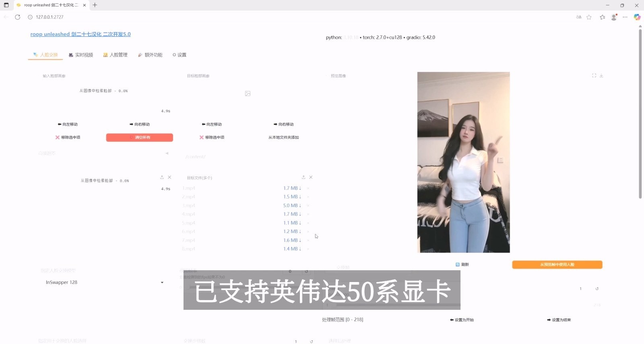Click 从本地文件夹添加 button
The width and height of the screenshot is (644, 344).
pos(284,137)
